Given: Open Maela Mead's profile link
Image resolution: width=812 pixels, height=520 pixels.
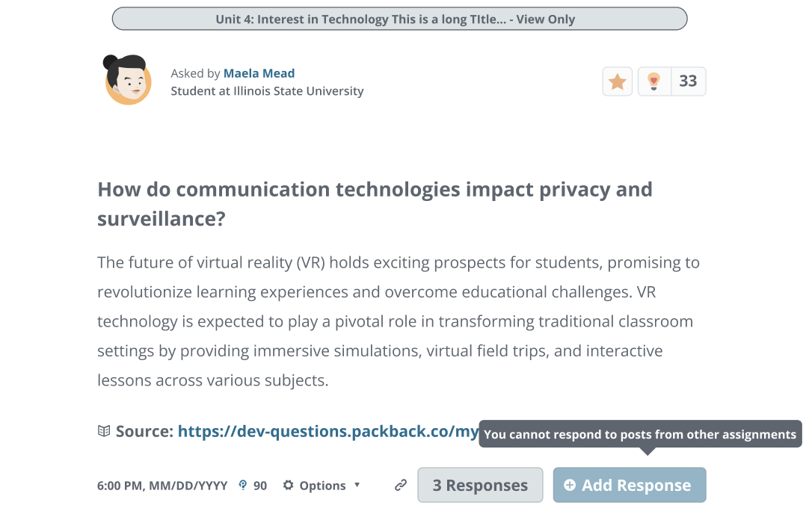Looking at the screenshot, I should tap(259, 73).
